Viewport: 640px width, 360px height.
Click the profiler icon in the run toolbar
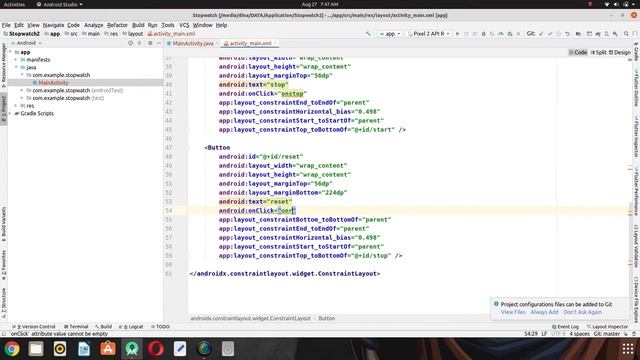[x=501, y=34]
